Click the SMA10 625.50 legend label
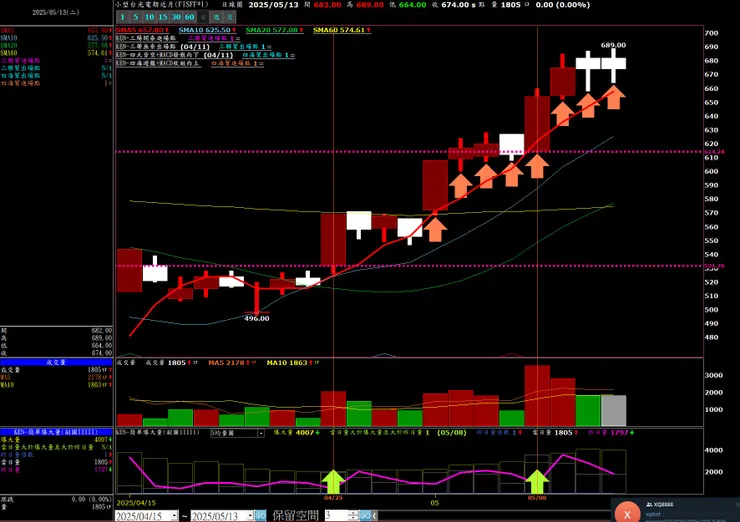The width and height of the screenshot is (740, 522). pos(208,30)
